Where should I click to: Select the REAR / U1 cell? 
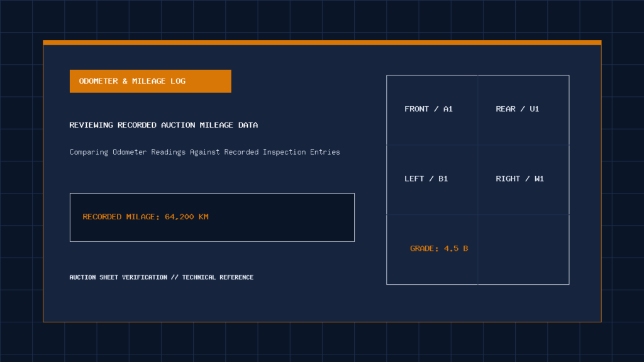point(523,110)
